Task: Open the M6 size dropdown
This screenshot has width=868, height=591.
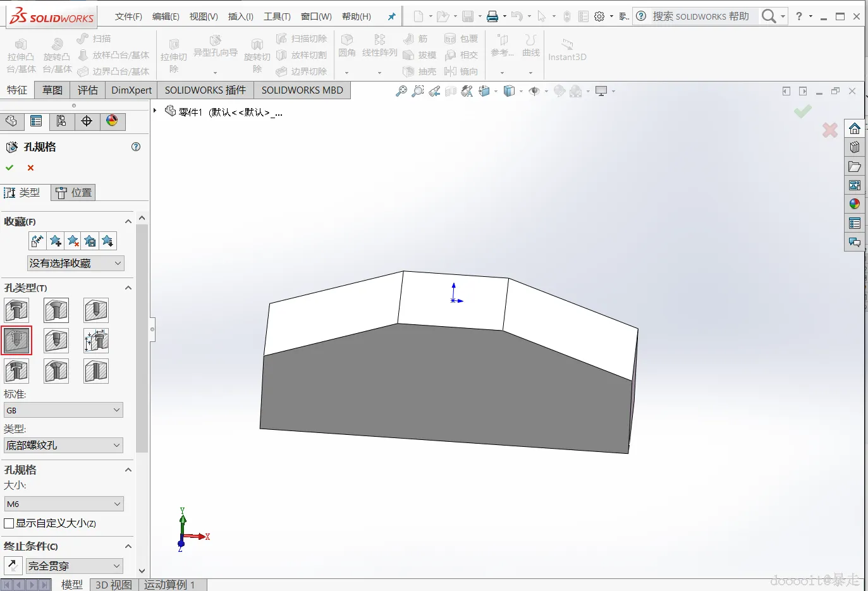Action: click(x=63, y=504)
